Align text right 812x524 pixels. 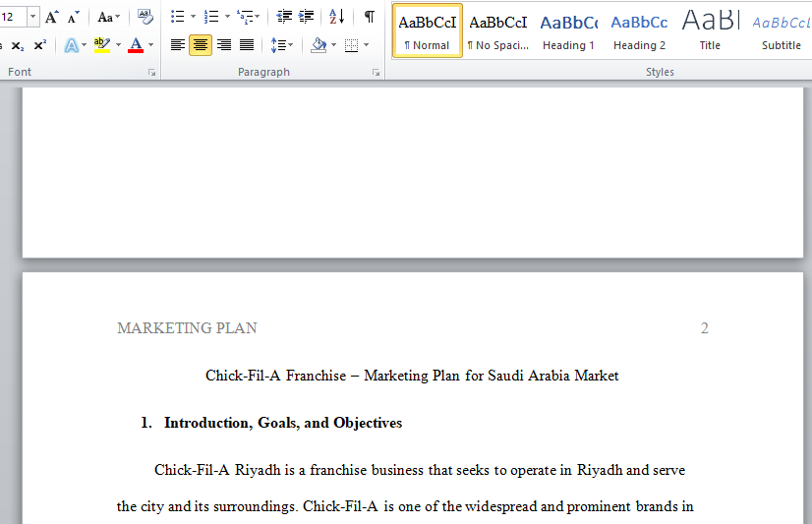pos(224,45)
